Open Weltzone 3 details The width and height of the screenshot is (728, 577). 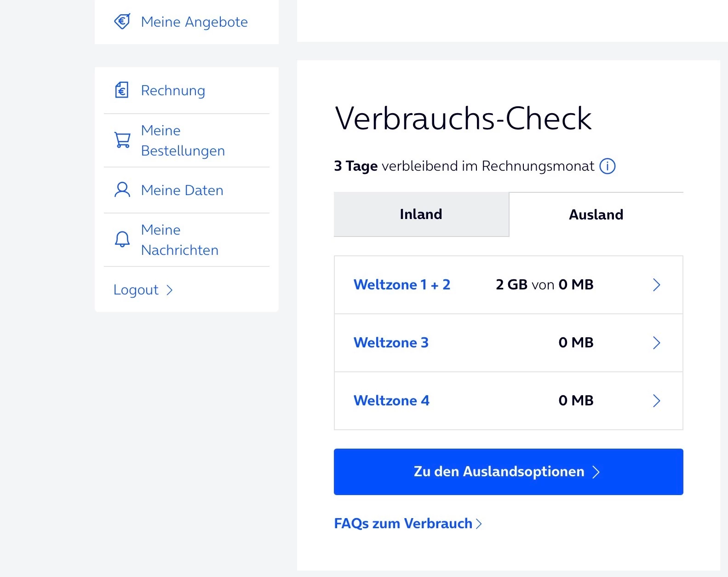coord(509,343)
